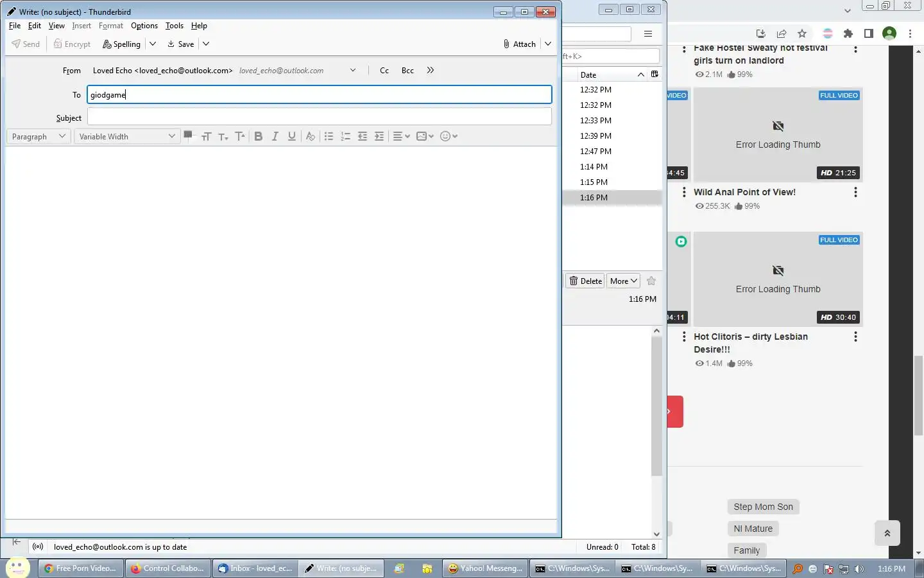924x578 pixels.
Task: Increase the font size
Action: (x=240, y=136)
